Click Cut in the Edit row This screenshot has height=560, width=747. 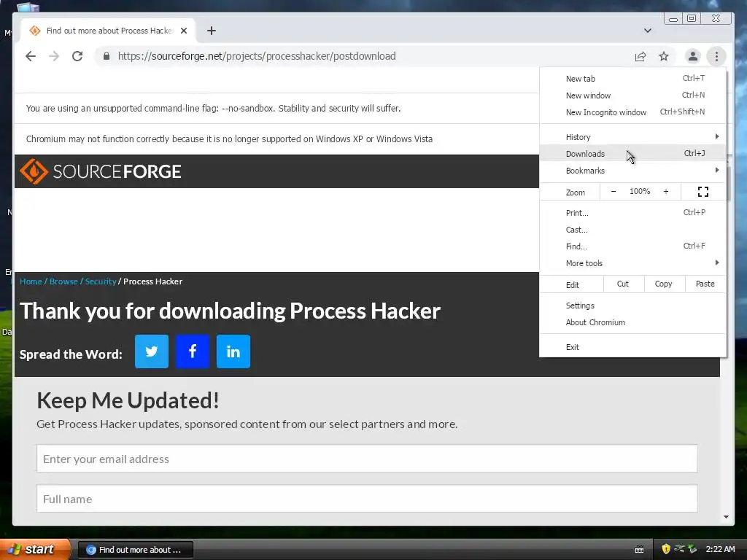point(623,284)
